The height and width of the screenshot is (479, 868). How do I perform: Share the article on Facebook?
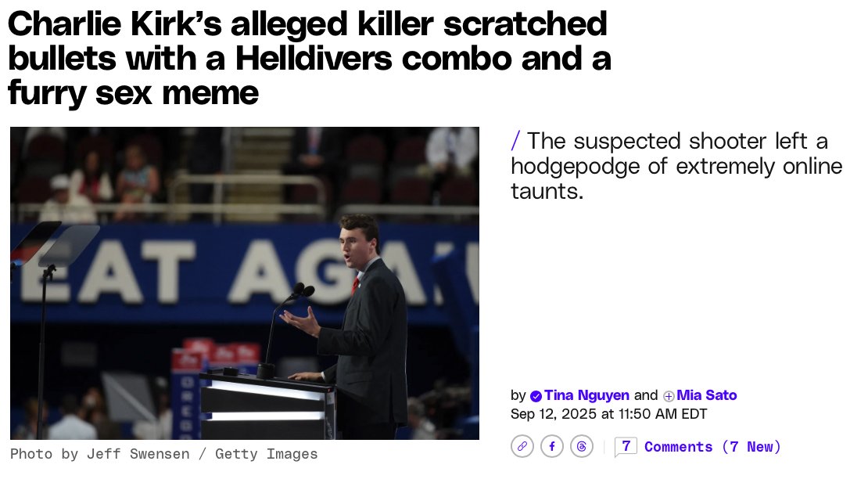[x=552, y=446]
